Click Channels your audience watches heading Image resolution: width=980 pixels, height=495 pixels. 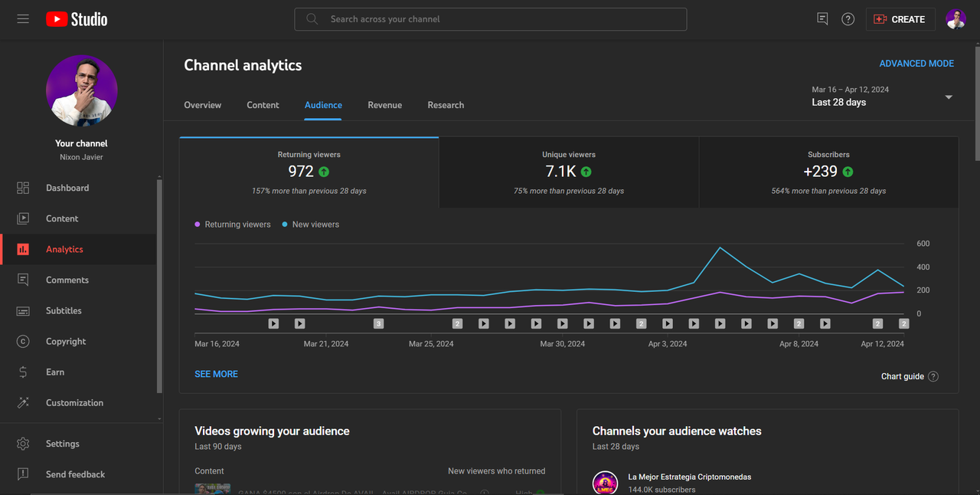(677, 431)
